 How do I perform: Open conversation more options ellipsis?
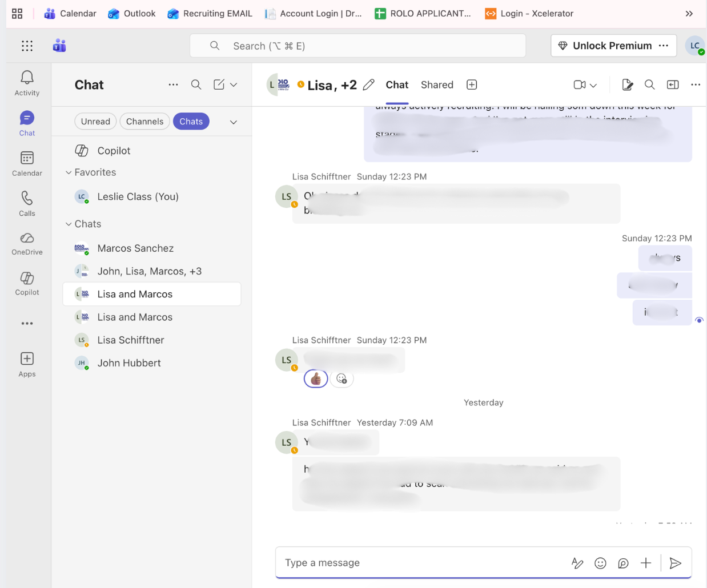696,84
